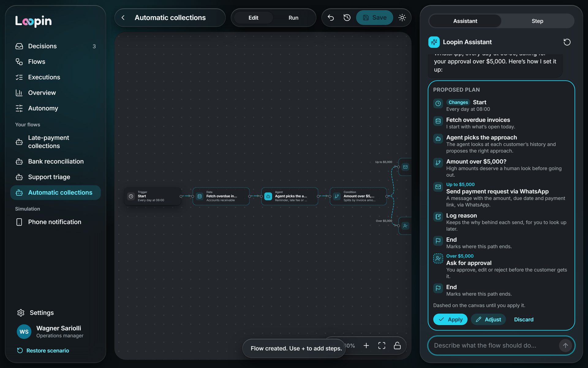Screen dimensions: 588x368
Task: Open the Bank reconciliation flow
Action: (55, 161)
